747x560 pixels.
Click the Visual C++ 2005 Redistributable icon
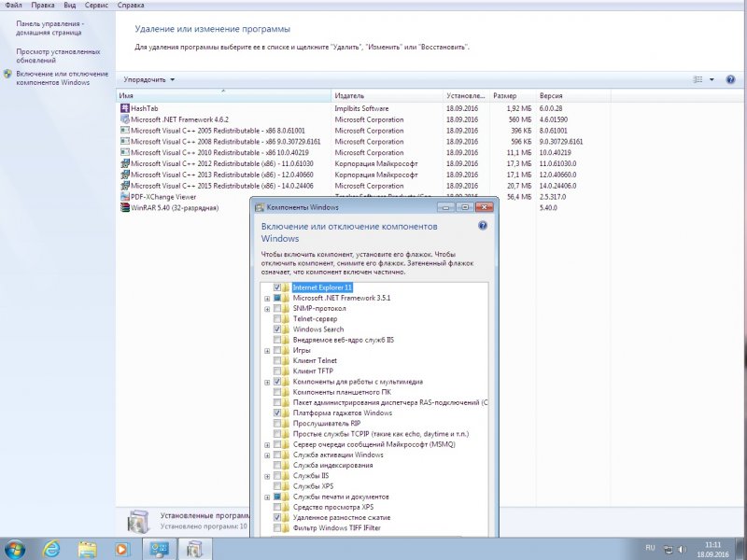tap(125, 131)
